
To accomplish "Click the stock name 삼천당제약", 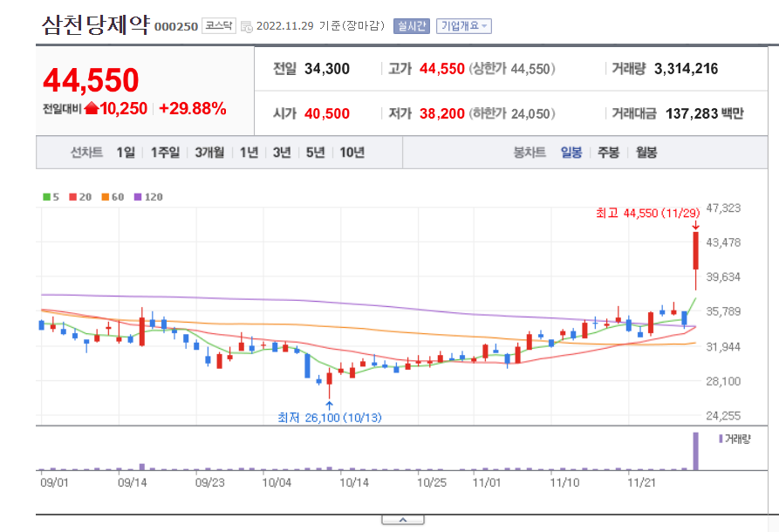I will click(95, 24).
